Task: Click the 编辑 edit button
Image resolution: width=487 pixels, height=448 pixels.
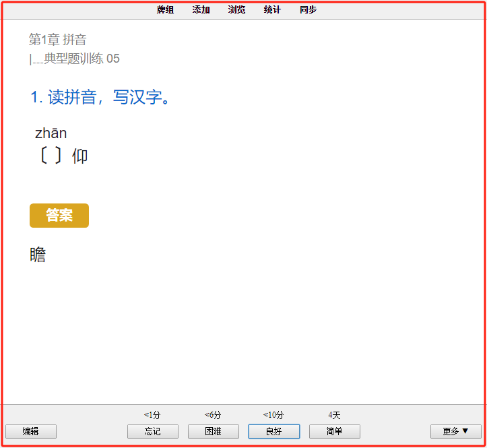Action: [31, 431]
